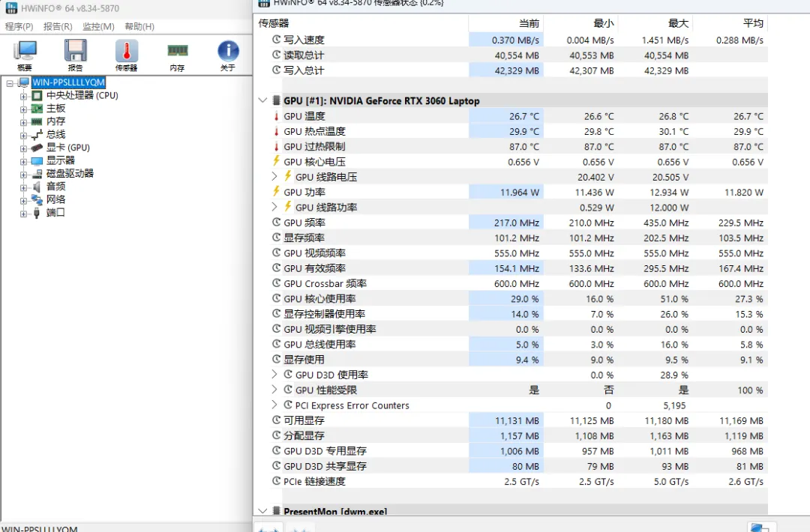Image resolution: width=810 pixels, height=532 pixels.
Task: Expand the GPU 性能受限 row
Action: tap(274, 390)
